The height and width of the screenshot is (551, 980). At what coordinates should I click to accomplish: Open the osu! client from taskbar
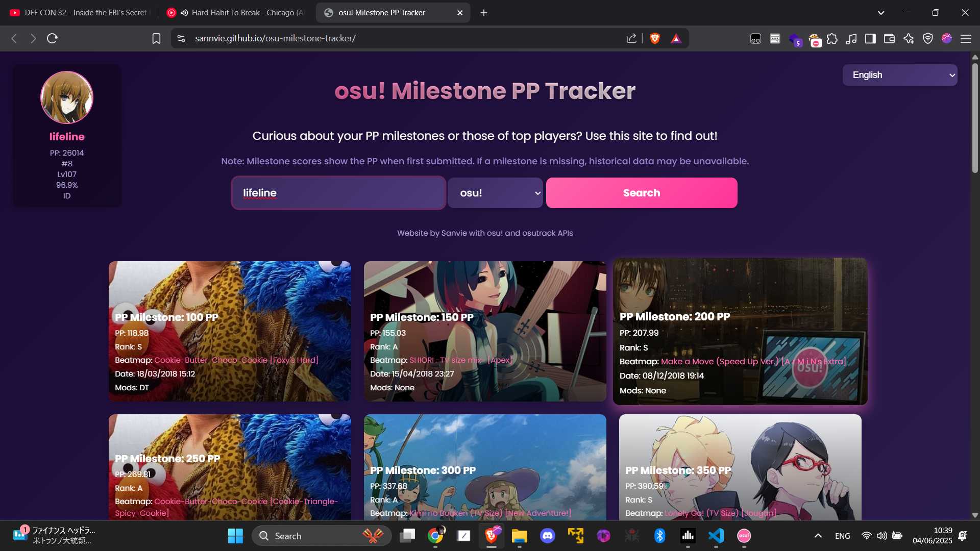[744, 536]
